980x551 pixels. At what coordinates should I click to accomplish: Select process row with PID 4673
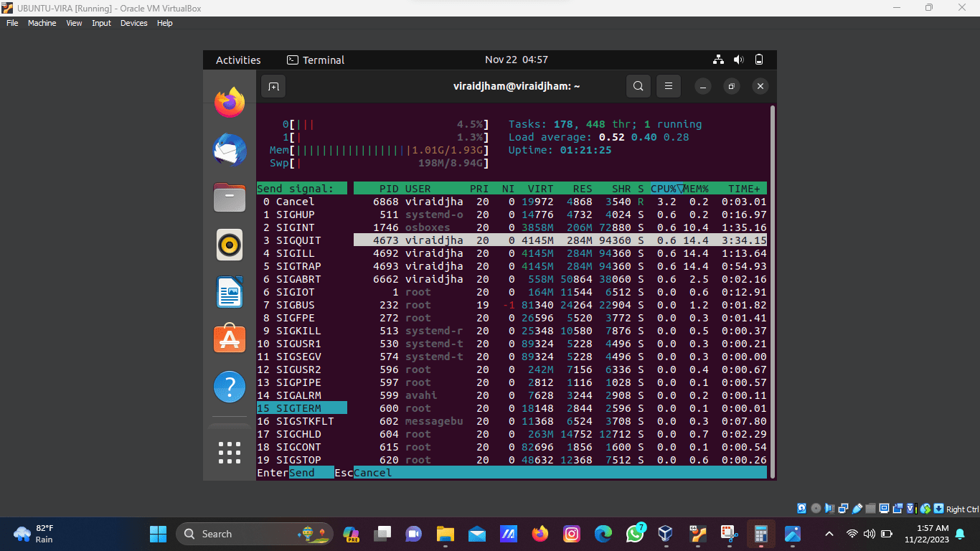coord(560,240)
